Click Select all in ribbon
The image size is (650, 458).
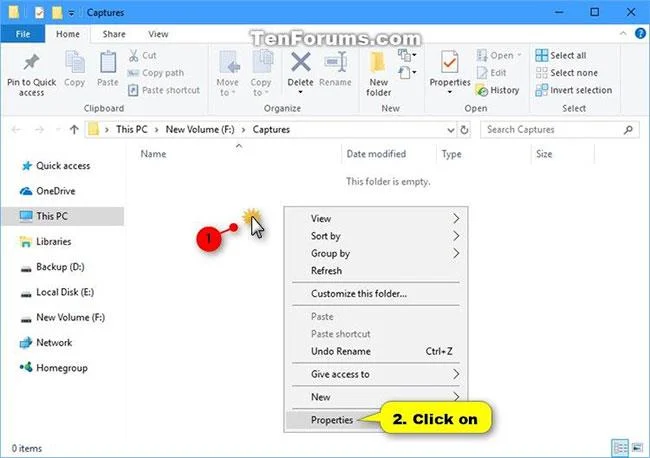click(x=560, y=56)
